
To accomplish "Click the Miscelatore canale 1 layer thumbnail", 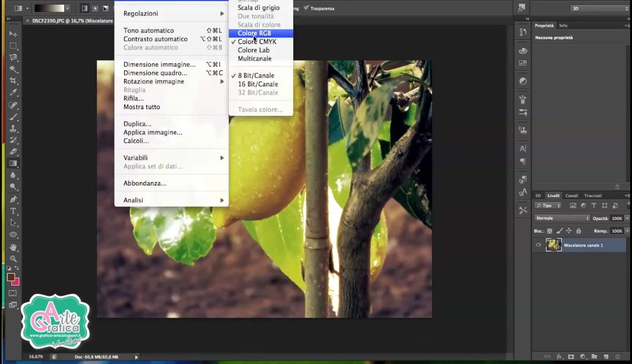I will (x=553, y=245).
